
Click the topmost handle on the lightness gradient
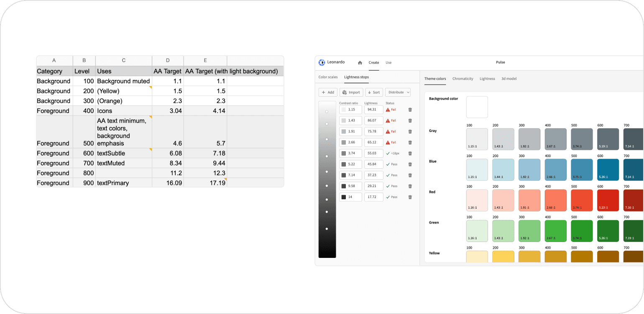327,111
